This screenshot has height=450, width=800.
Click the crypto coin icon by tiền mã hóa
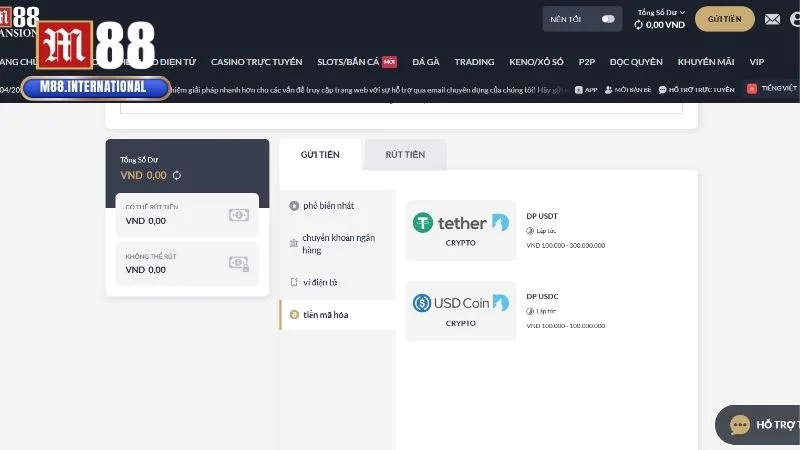[x=294, y=315]
